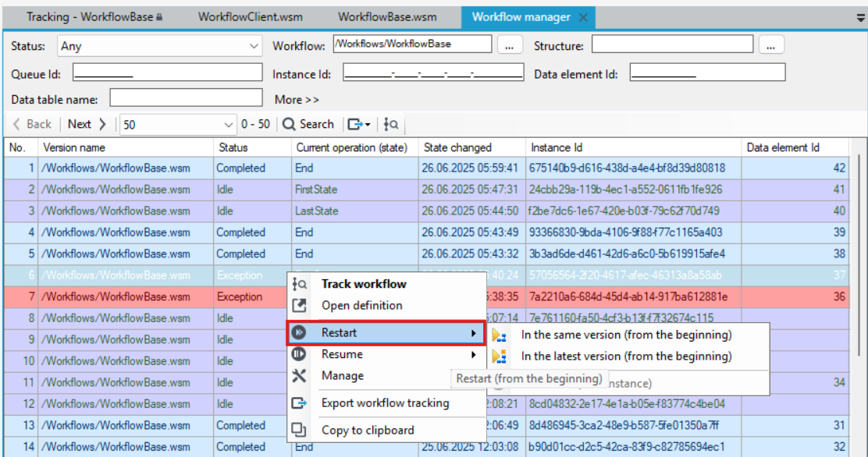Screen dimensions: 868x457
Task: Open the export dropdown icon in the toolbar
Action: point(359,125)
